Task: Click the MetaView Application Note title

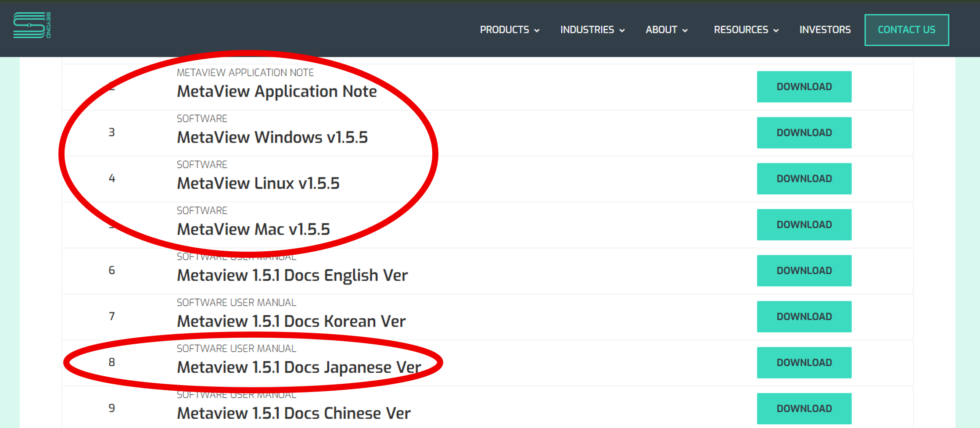Action: click(276, 92)
